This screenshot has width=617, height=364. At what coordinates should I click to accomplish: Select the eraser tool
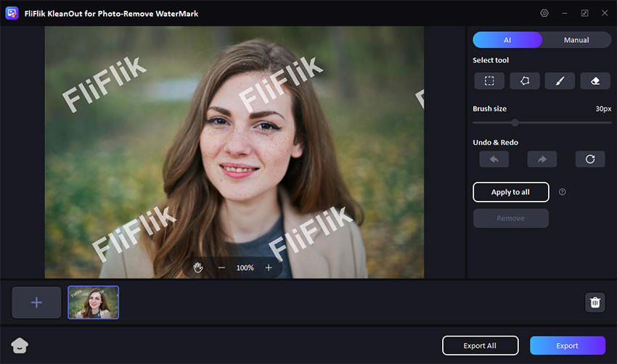[595, 80]
